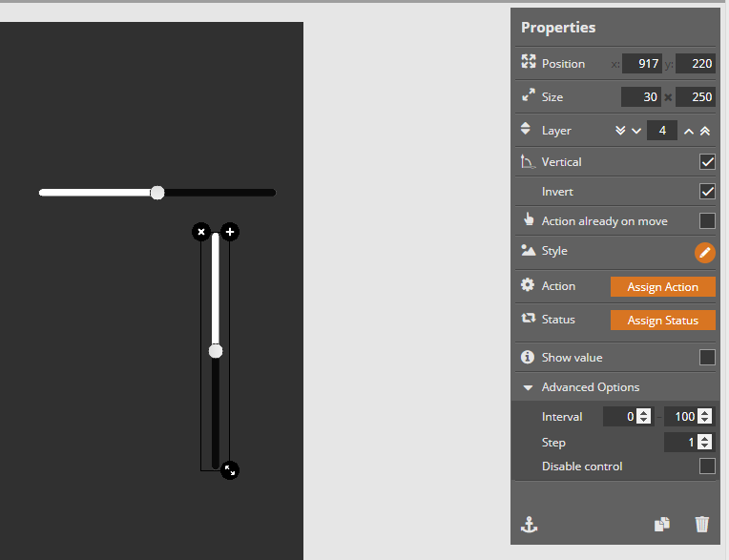
Task: Click the duplicate/copy element icon
Action: (x=662, y=524)
